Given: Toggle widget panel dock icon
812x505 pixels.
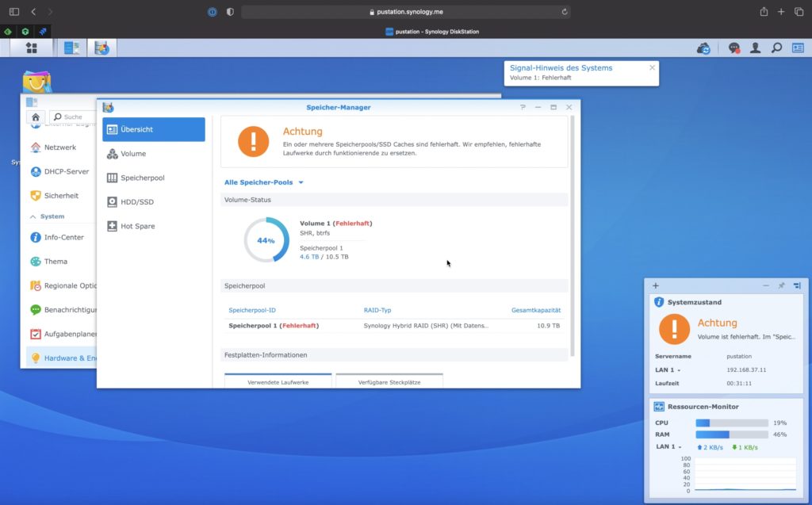Looking at the screenshot, I should click(x=797, y=285).
